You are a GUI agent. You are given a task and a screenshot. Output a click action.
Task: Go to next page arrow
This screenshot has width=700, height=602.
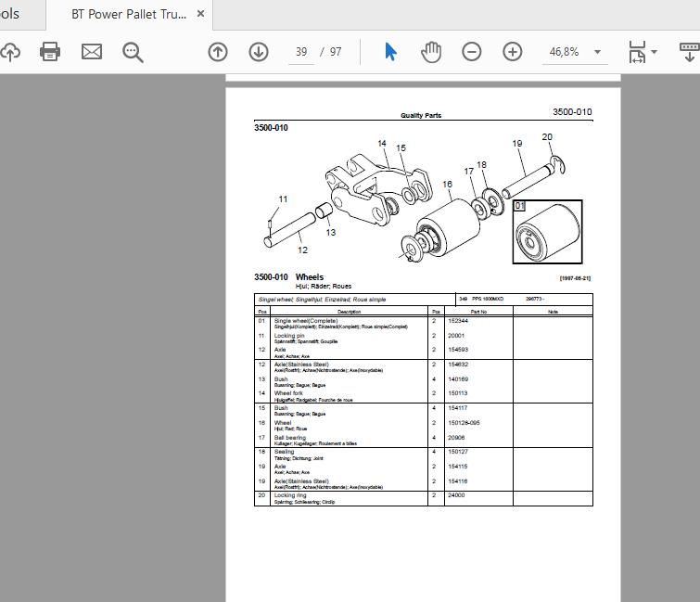click(x=259, y=52)
